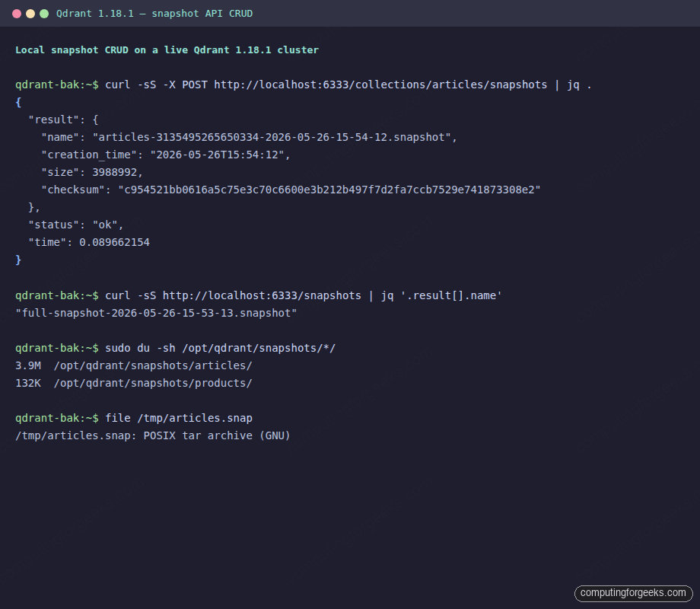Viewport: 700px width, 609px height.
Task: Click the output 'full-snapshot-2026-05-26-15-53-13.snapshot'
Action: (156, 313)
